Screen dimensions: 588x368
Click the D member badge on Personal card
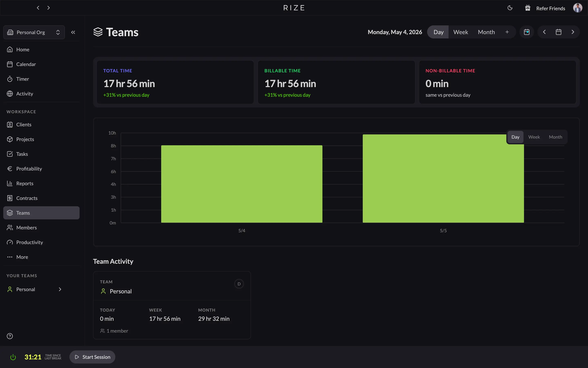239,284
